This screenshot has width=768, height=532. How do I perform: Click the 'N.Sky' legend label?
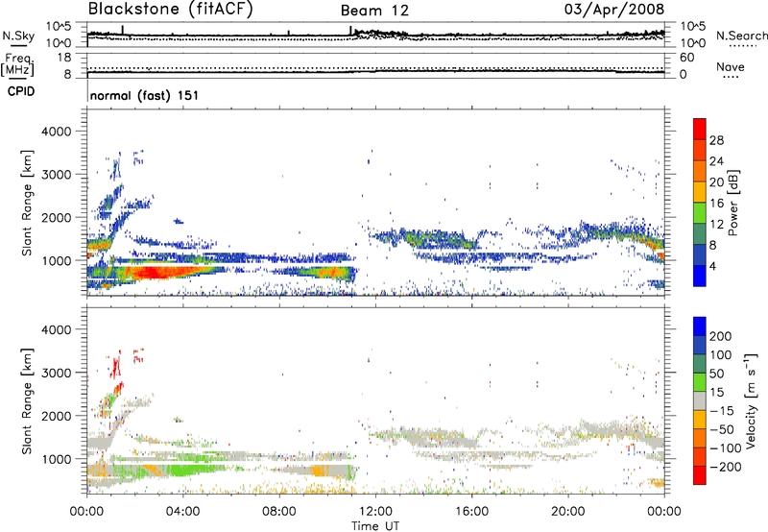point(18,36)
